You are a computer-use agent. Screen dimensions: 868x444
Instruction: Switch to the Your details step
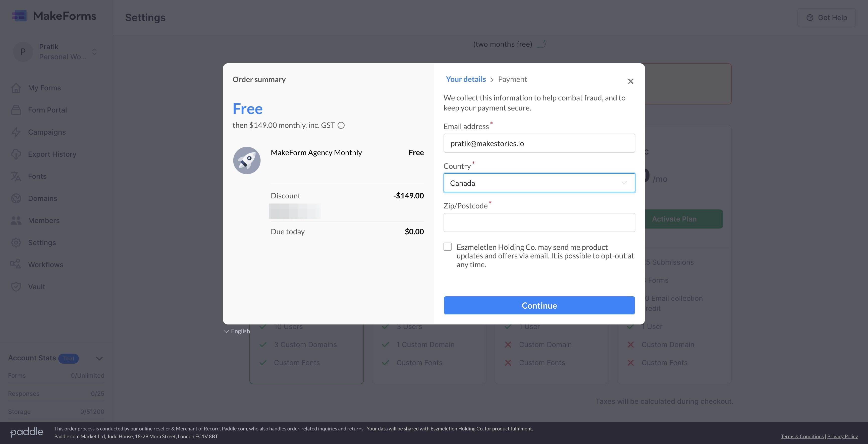coord(466,79)
